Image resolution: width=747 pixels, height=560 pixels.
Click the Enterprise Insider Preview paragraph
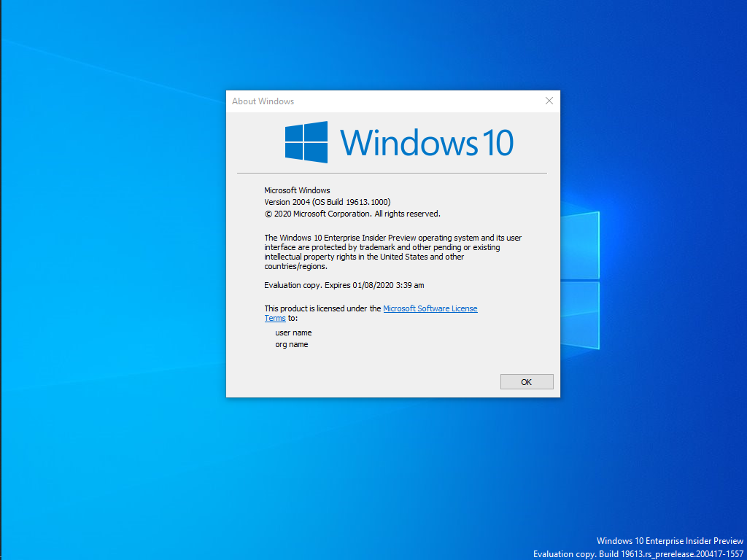click(x=393, y=252)
